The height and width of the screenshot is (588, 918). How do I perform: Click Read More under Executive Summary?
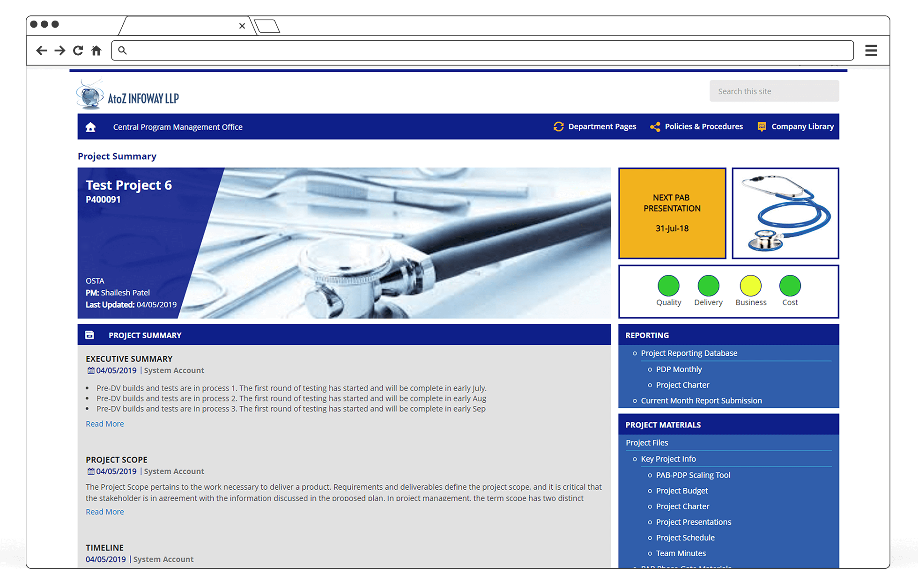point(104,424)
